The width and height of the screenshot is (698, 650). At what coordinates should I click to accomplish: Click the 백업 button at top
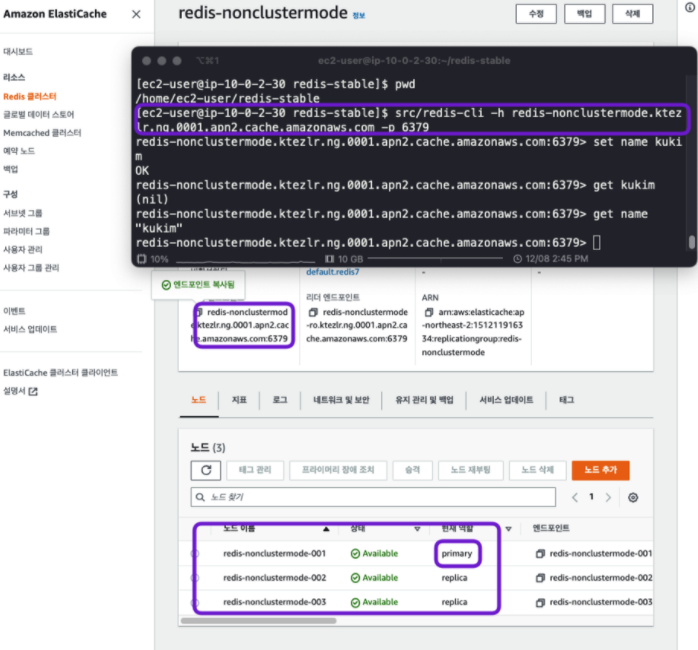pyautogui.click(x=584, y=14)
